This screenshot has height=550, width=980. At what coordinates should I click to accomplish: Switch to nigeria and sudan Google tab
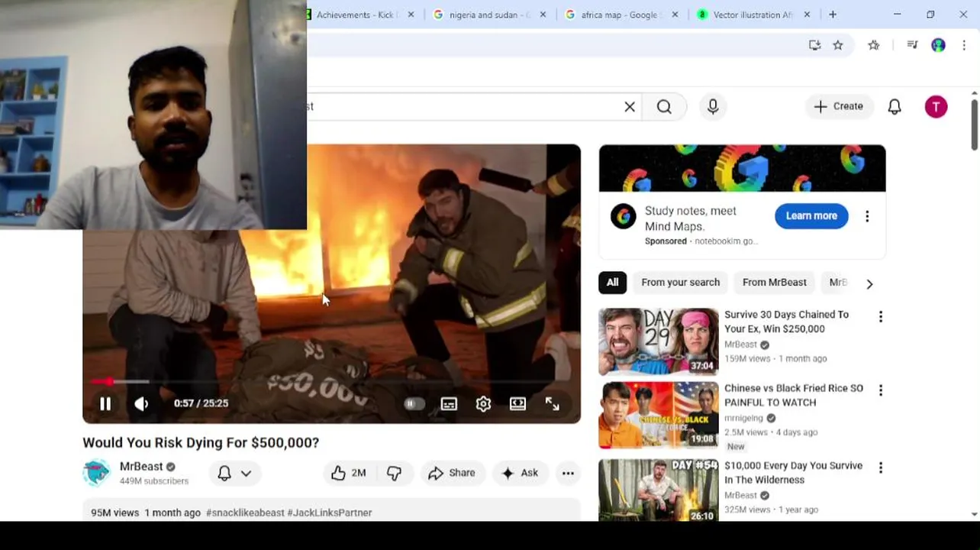[488, 15]
